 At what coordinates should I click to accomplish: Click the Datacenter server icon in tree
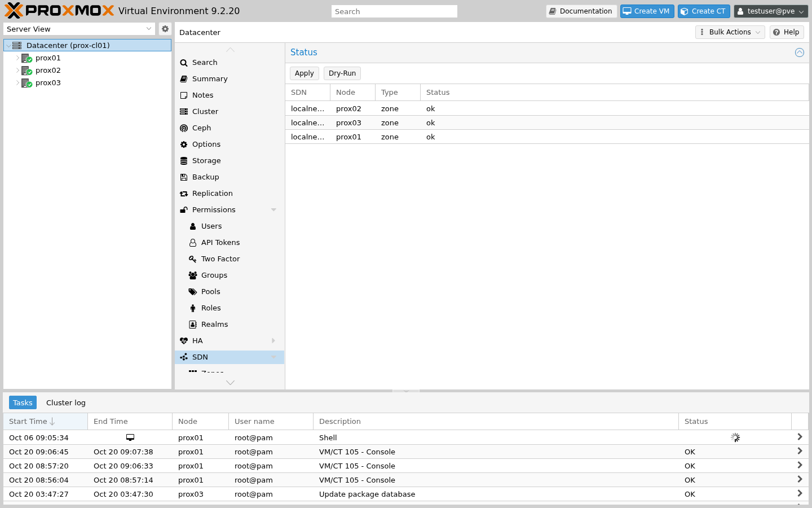pyautogui.click(x=17, y=45)
